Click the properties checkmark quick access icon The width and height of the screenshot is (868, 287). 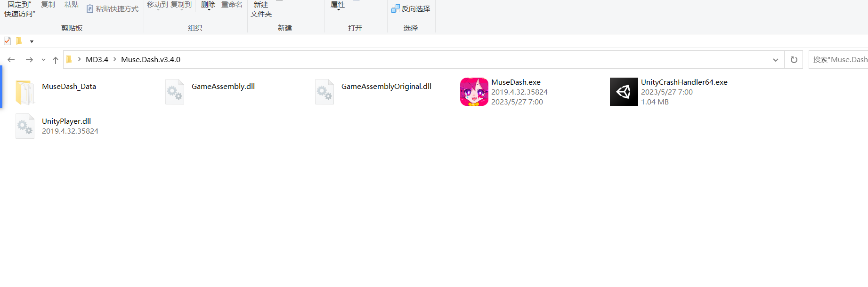7,41
